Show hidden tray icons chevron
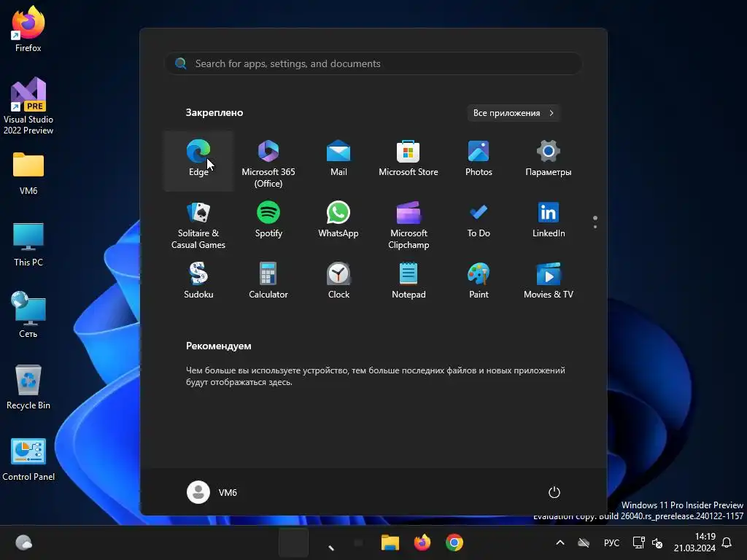The height and width of the screenshot is (560, 747). pos(560,542)
